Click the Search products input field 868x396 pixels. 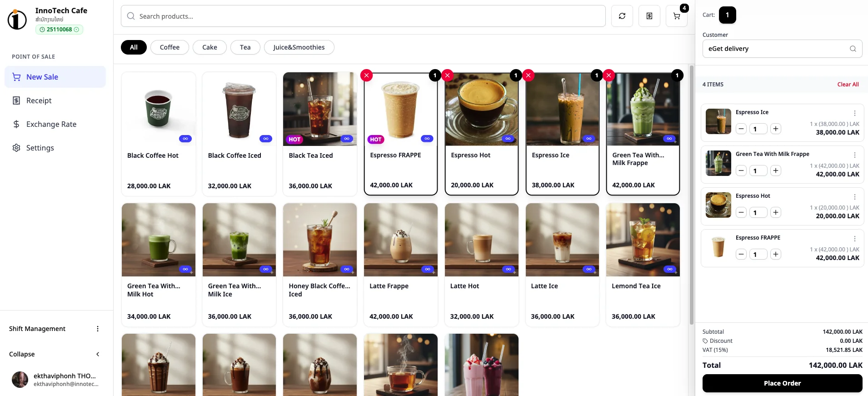pos(364,16)
